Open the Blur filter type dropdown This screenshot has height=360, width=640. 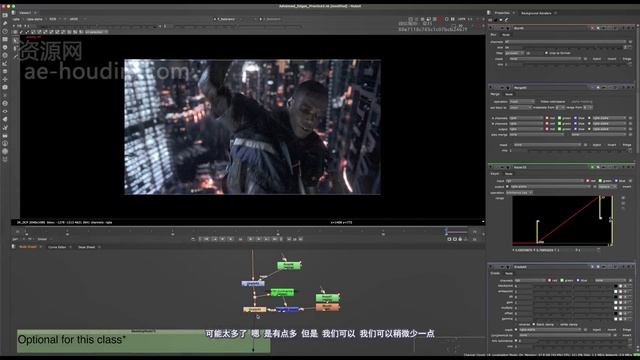click(514, 53)
